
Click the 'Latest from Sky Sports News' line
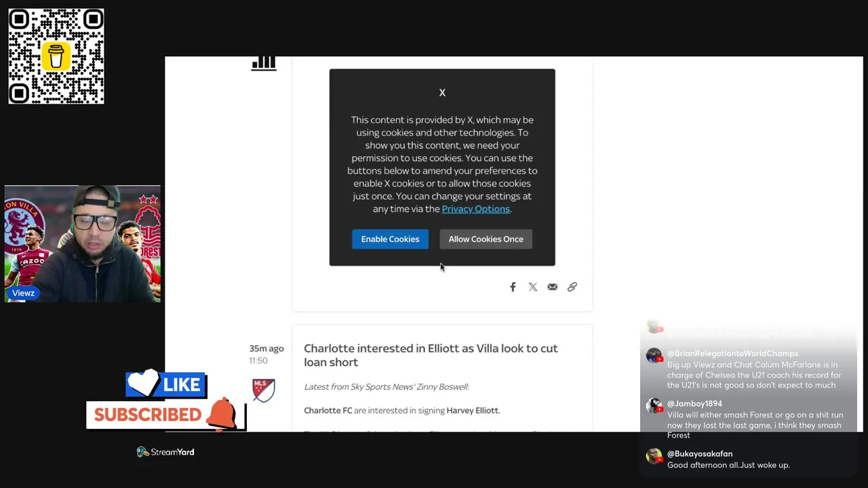coord(387,386)
